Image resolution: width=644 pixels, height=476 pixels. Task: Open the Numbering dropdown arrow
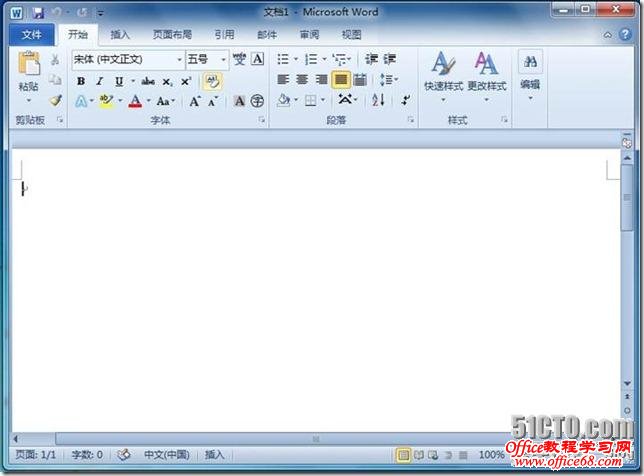tap(324, 59)
